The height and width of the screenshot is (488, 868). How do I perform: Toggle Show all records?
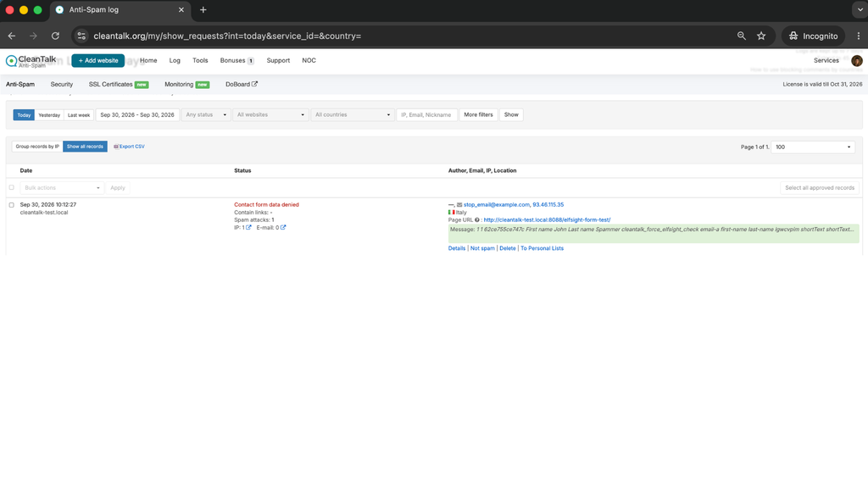tap(85, 147)
